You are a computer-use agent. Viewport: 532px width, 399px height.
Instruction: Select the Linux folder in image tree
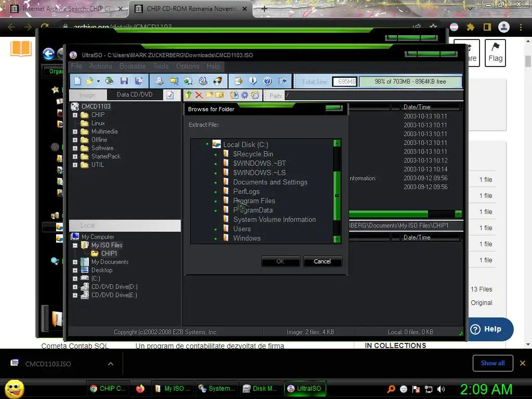[98, 123]
